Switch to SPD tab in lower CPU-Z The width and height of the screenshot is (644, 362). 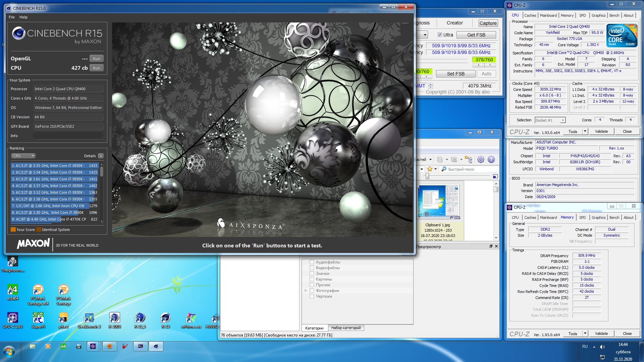click(x=582, y=218)
